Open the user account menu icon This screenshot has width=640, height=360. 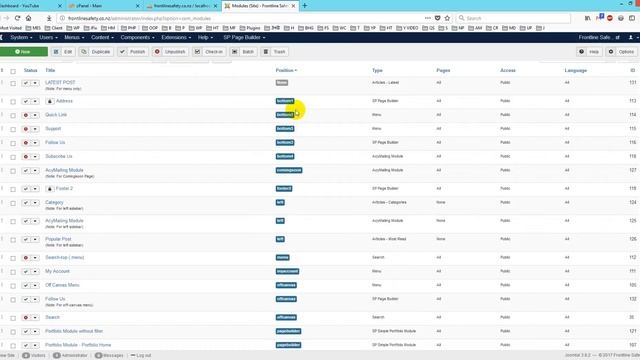pos(631,37)
